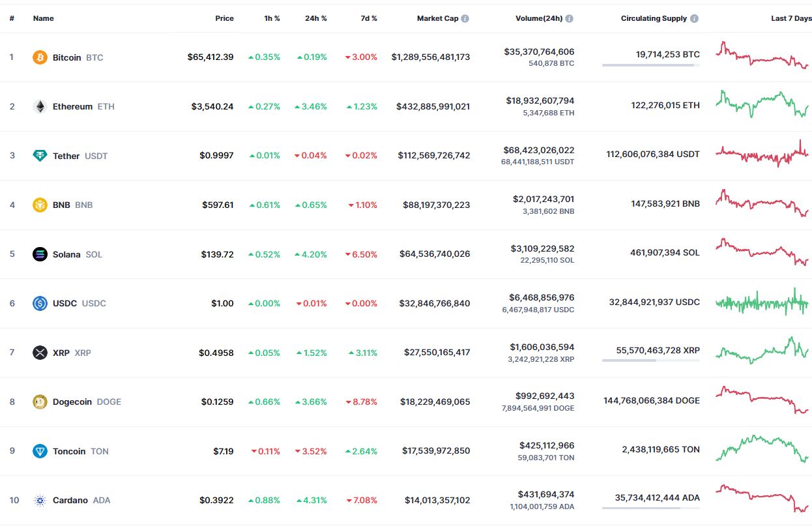
Task: Click Bitcoin's circulating supply progress bar
Action: [650, 65]
